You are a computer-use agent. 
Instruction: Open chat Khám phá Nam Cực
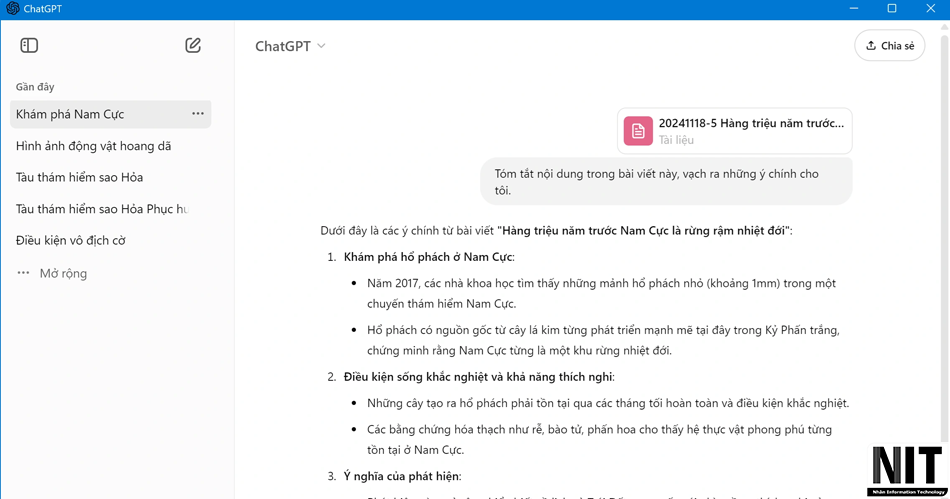click(x=110, y=114)
